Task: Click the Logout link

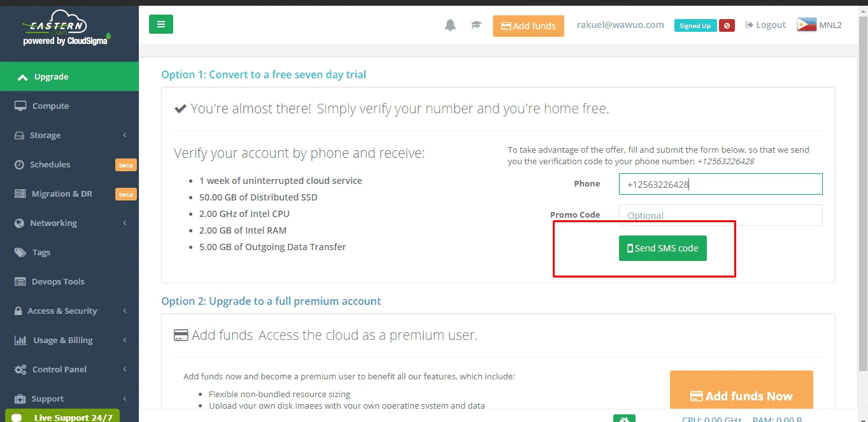Action: pyautogui.click(x=765, y=25)
